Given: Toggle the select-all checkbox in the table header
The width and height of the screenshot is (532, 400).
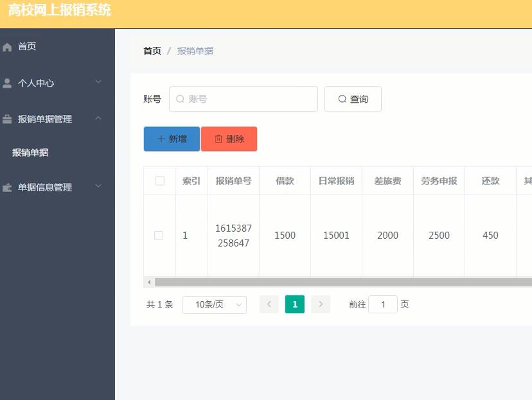Looking at the screenshot, I should pos(159,180).
